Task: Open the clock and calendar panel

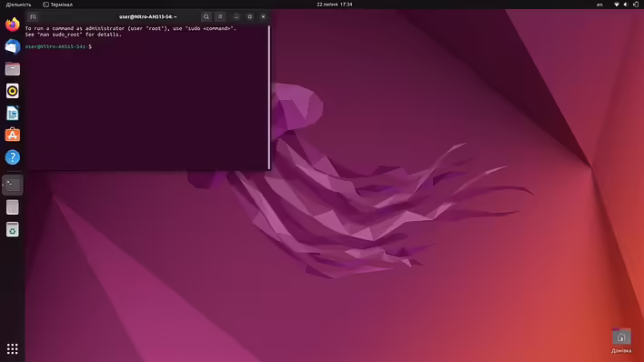Action: [x=335, y=5]
